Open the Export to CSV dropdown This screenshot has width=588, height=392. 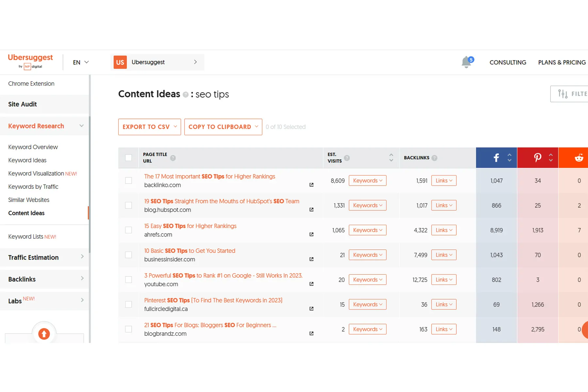coord(149,127)
